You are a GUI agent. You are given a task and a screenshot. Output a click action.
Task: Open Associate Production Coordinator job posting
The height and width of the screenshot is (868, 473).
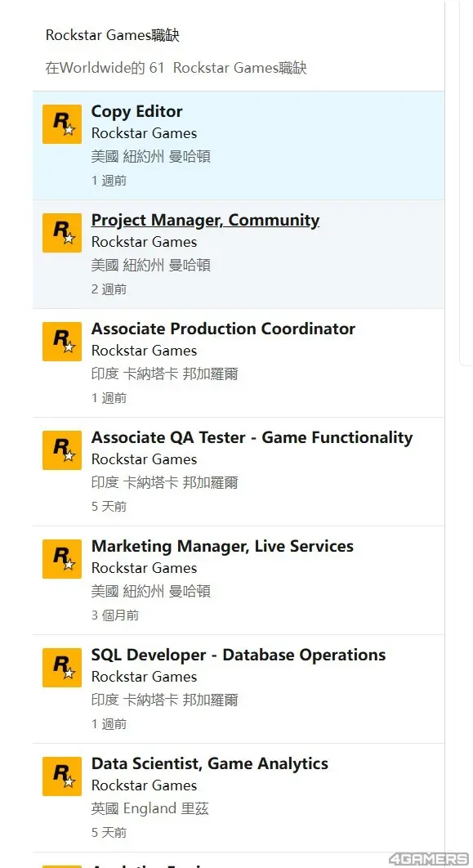(223, 329)
